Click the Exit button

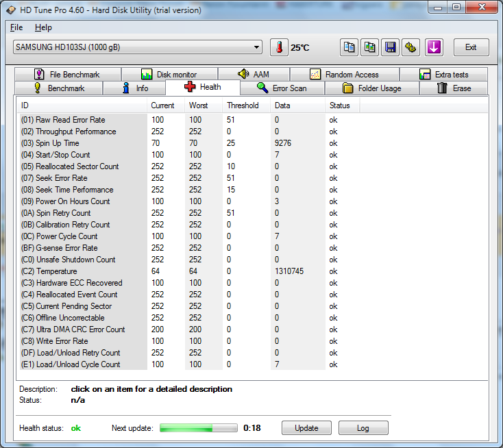(x=471, y=47)
